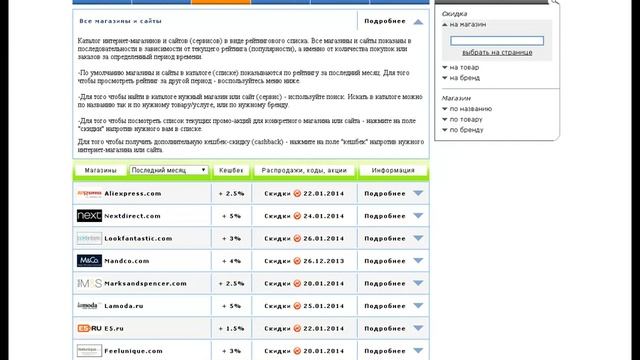
Task: Click 'Скидки' in the Lookfantastic row
Action: [x=277, y=238]
